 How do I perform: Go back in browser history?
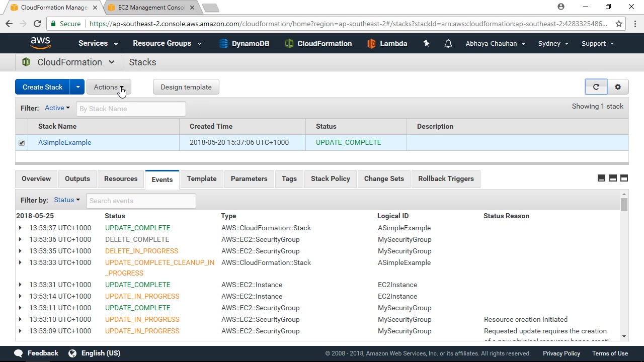pyautogui.click(x=9, y=24)
